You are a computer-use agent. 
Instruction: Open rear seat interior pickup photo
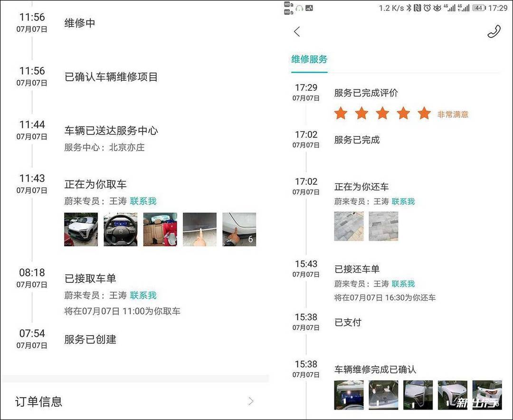(160, 229)
